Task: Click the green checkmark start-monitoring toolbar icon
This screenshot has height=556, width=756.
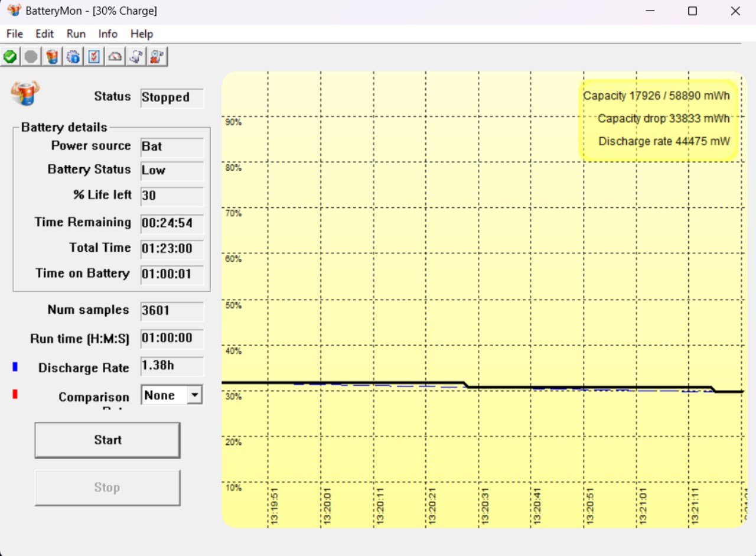Action: (x=10, y=57)
